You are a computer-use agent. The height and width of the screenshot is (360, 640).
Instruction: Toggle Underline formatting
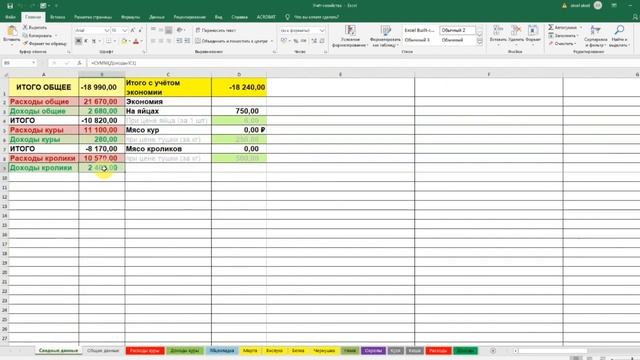pos(93,41)
